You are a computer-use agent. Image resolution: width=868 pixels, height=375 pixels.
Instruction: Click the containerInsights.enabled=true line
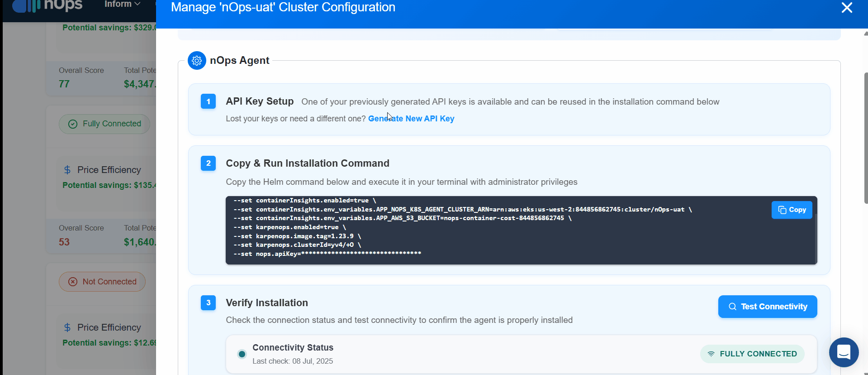305,200
